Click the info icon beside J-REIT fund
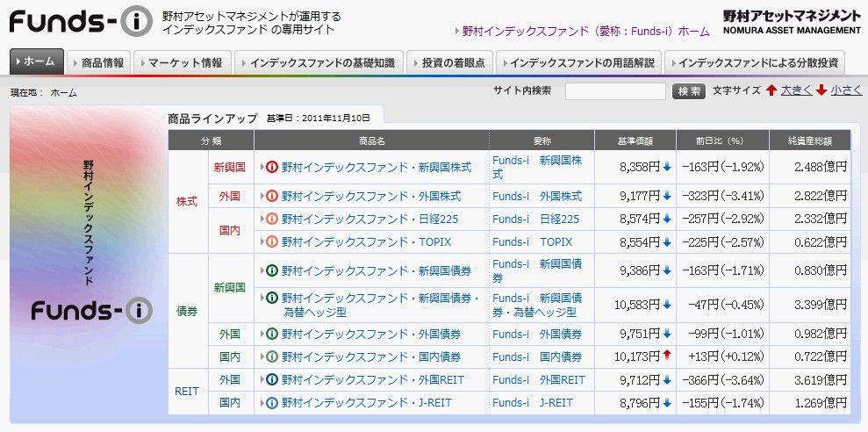The width and height of the screenshot is (868, 432). click(271, 403)
